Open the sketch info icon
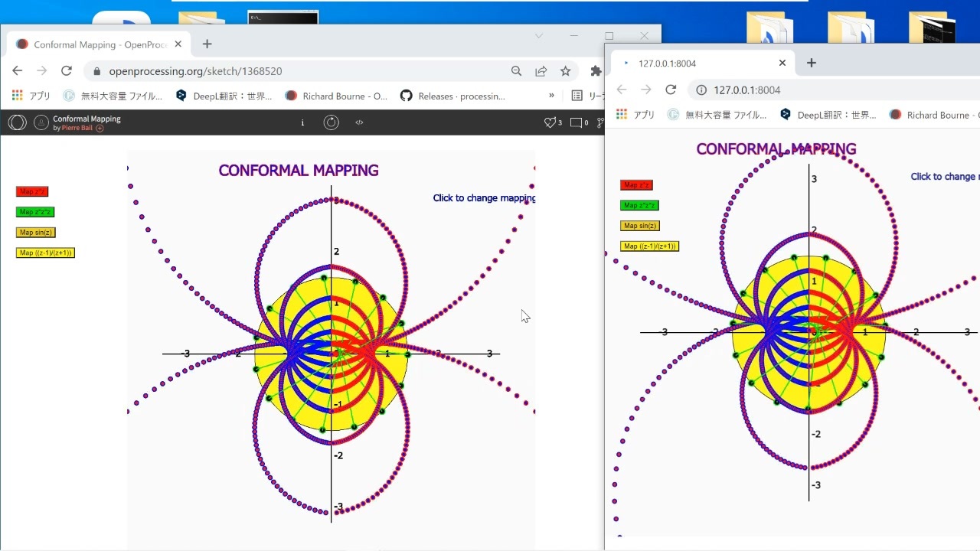The image size is (980, 551). pos(302,122)
